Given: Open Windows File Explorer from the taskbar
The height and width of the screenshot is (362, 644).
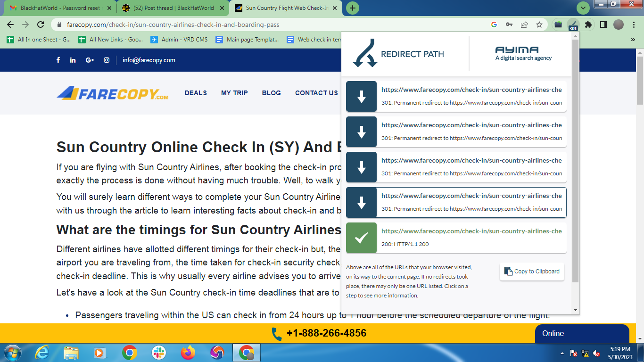Looking at the screenshot, I should click(x=71, y=353).
